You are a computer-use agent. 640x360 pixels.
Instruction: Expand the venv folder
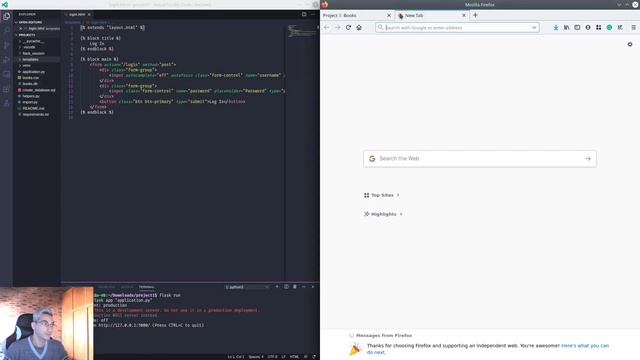(x=27, y=66)
